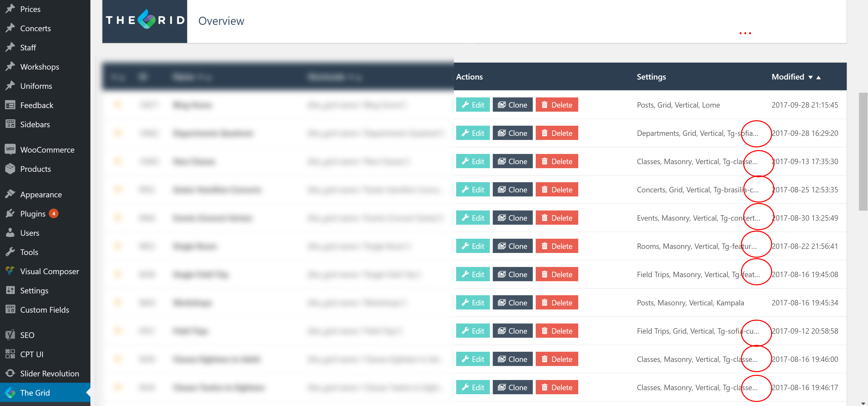Edit the grid modified 2017-08-16 19:46:17
Viewport: 868px width, 406px height.
coord(473,388)
